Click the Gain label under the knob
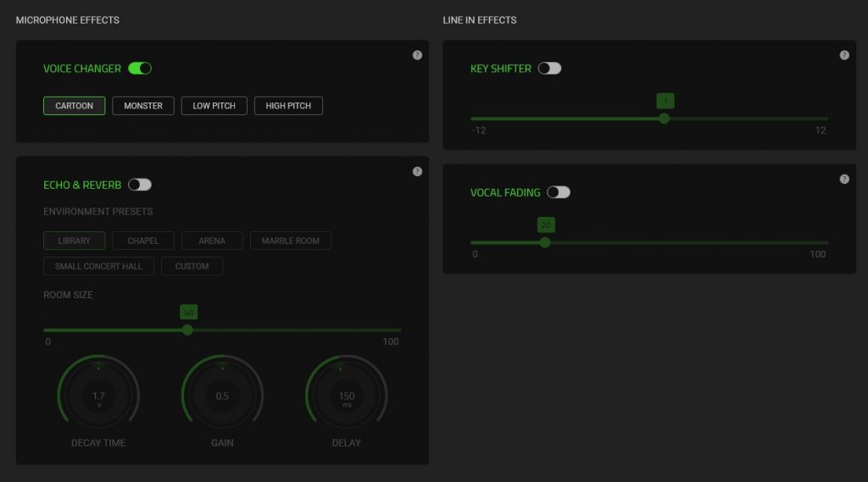The width and height of the screenshot is (868, 482). pos(222,443)
